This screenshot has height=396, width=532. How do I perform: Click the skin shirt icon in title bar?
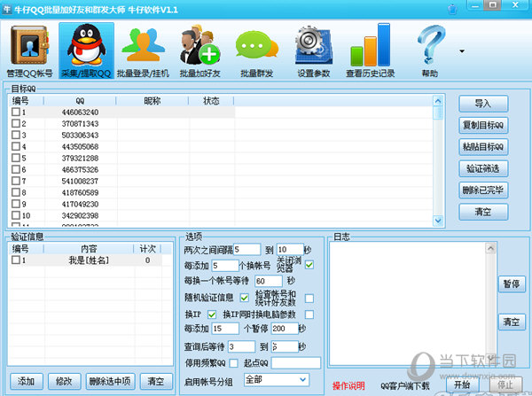pos(452,9)
